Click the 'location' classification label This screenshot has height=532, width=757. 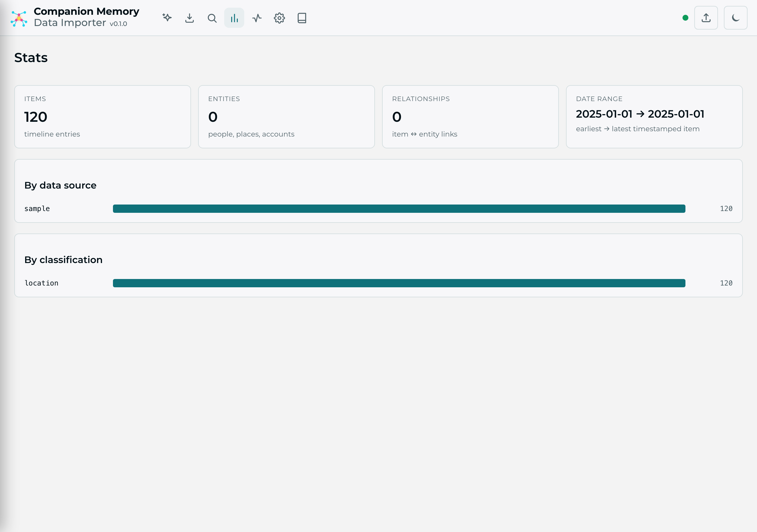pos(41,283)
